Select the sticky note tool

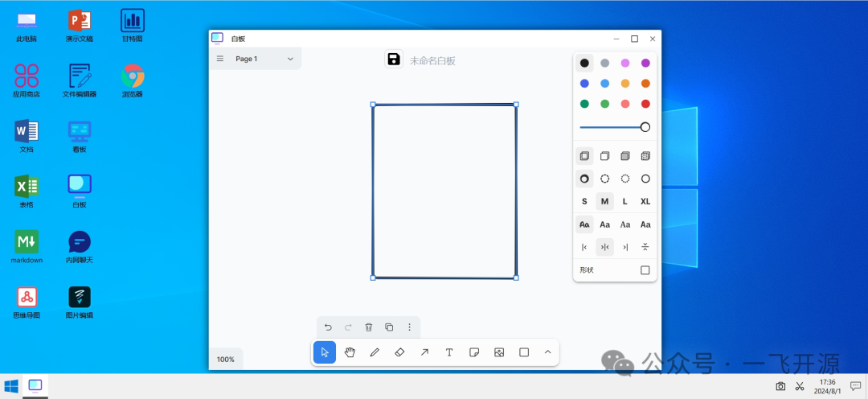pyautogui.click(x=474, y=352)
